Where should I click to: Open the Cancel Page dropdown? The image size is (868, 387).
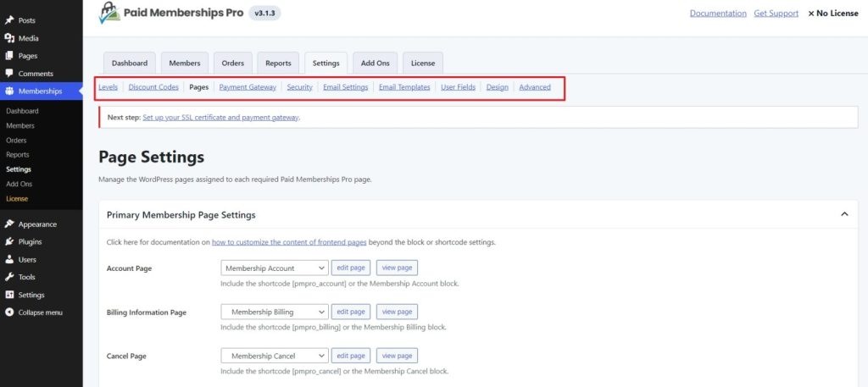click(275, 356)
